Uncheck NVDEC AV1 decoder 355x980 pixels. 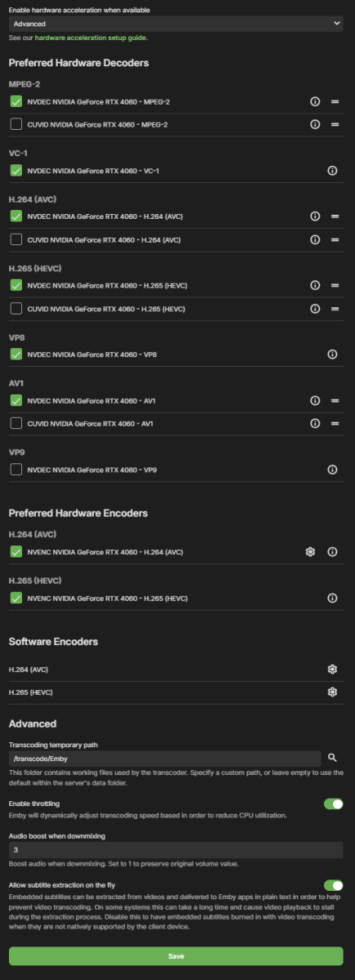[x=16, y=401]
